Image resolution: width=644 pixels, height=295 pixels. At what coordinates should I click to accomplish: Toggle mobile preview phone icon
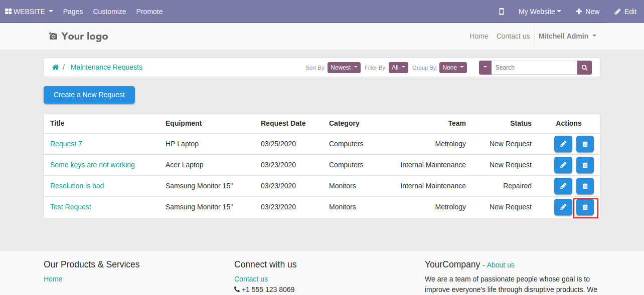(502, 12)
